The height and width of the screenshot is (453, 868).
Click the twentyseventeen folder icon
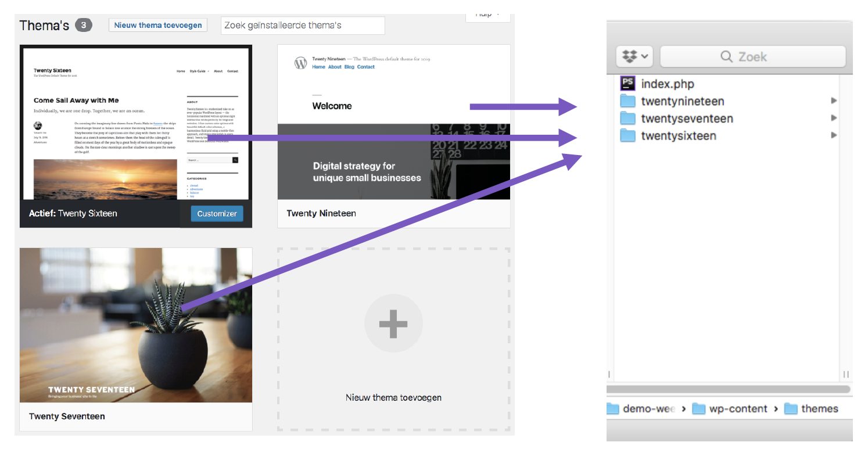pos(627,118)
